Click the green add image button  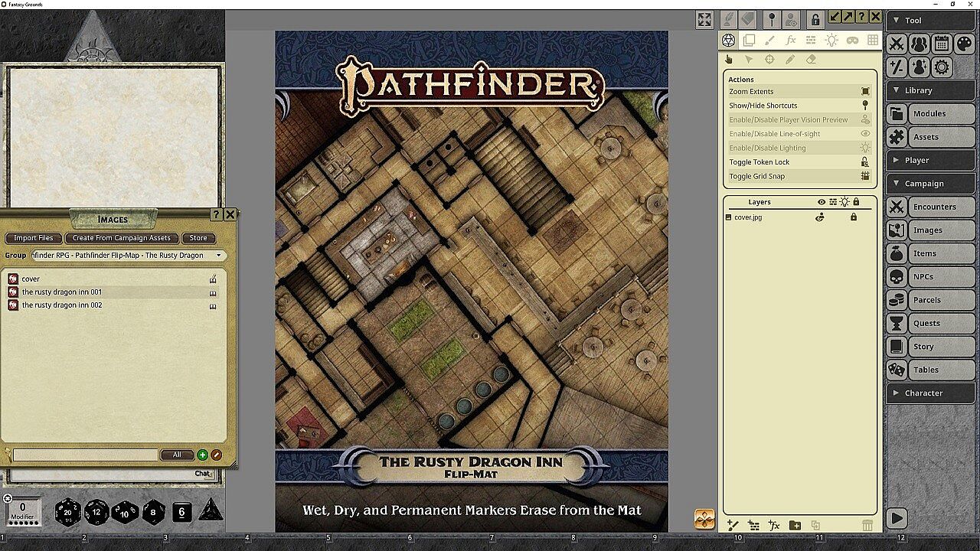coord(203,455)
